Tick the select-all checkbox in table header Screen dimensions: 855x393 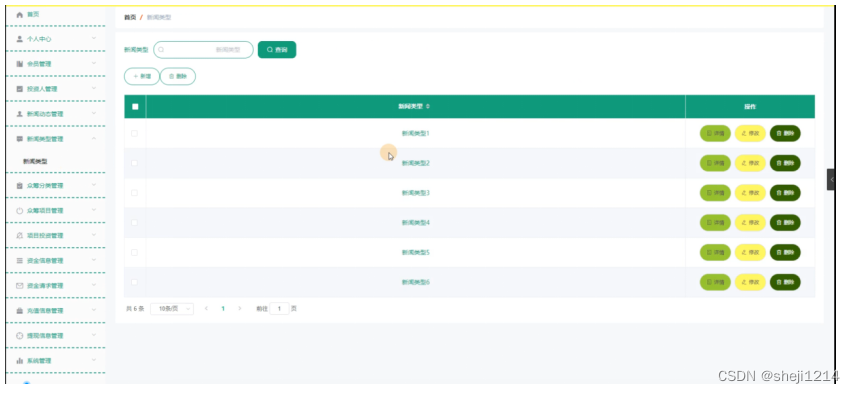pyautogui.click(x=135, y=107)
